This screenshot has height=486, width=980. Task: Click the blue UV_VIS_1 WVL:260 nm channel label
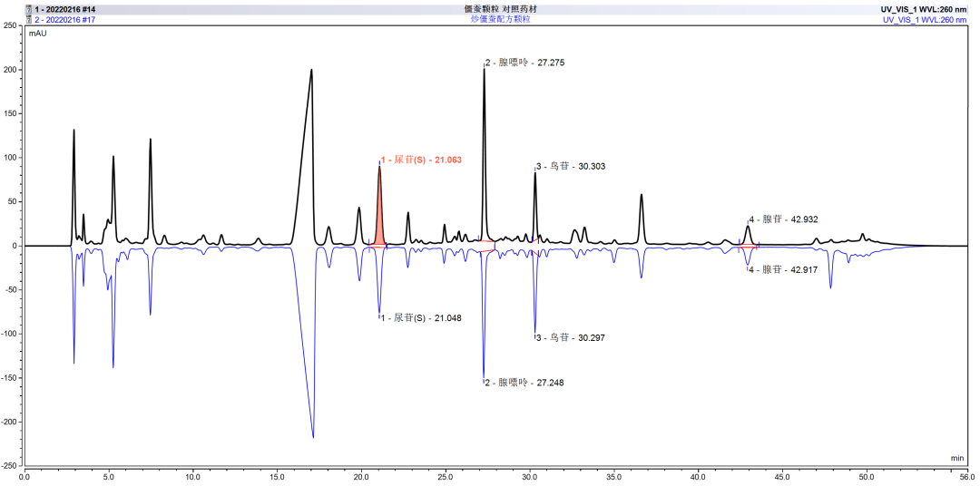(927, 19)
